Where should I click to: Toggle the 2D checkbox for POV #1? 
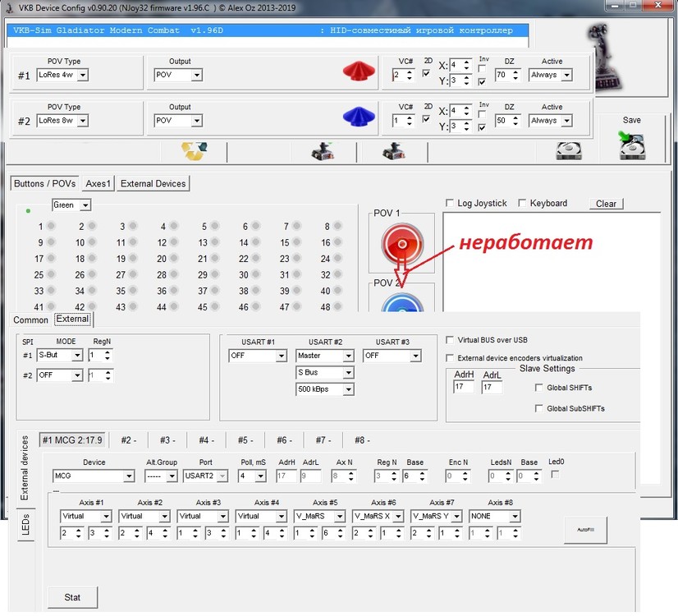click(426, 73)
